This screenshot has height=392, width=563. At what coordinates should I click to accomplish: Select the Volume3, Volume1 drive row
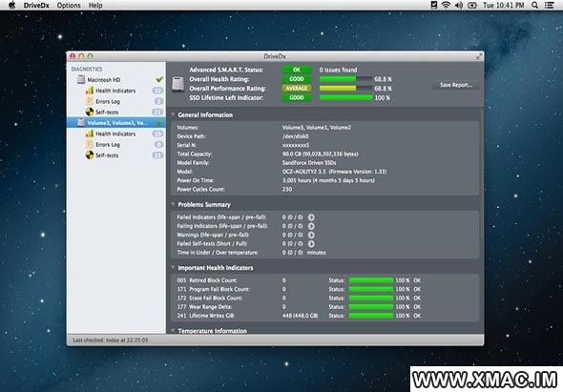pos(116,122)
